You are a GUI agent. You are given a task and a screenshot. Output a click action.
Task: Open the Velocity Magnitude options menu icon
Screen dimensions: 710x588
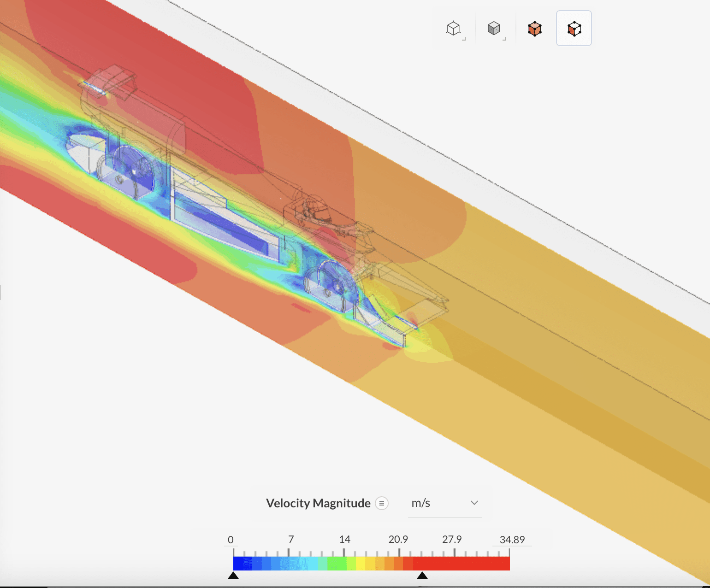382,503
